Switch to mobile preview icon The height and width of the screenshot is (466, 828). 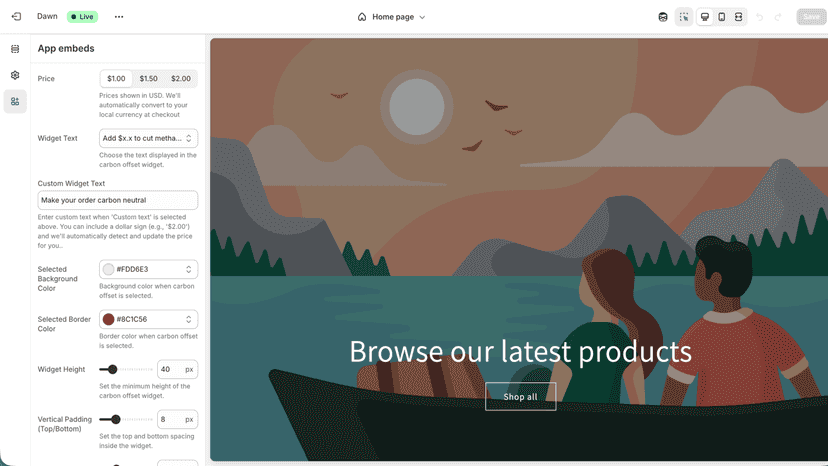pos(721,17)
